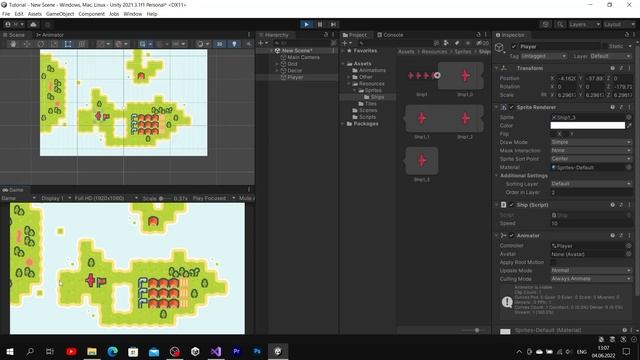This screenshot has height=360, width=640.
Task: Click the color eyedropper icon
Action: coord(629,126)
